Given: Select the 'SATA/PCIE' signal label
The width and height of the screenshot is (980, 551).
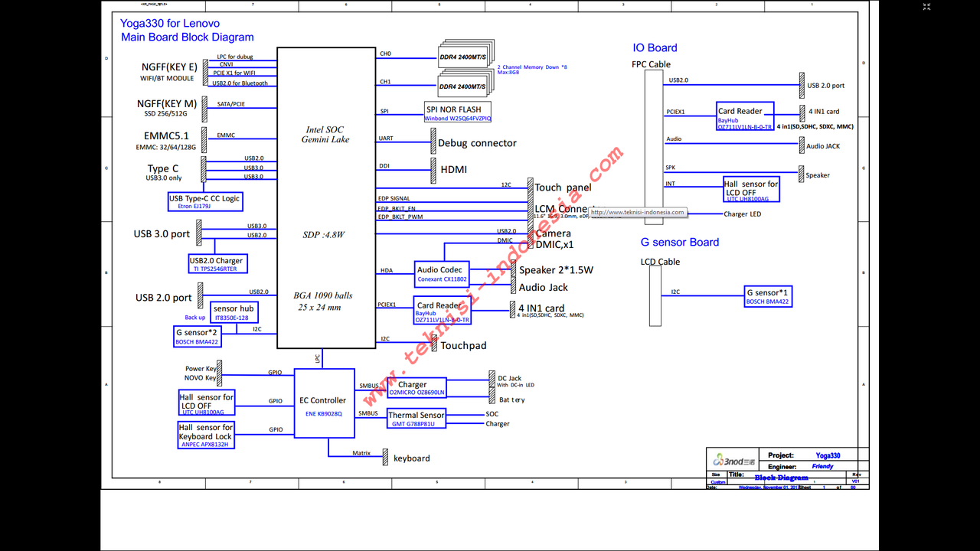Looking at the screenshot, I should pos(230,103).
